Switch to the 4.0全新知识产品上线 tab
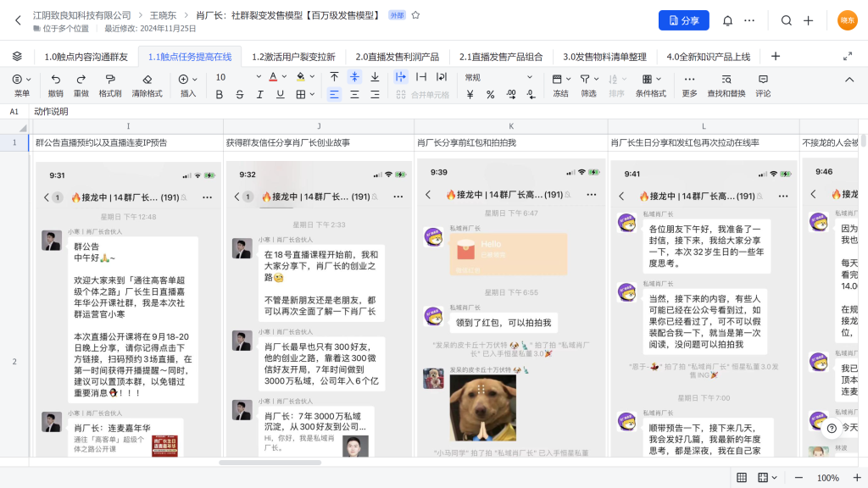Image resolution: width=868 pixels, height=488 pixels. 708,57
